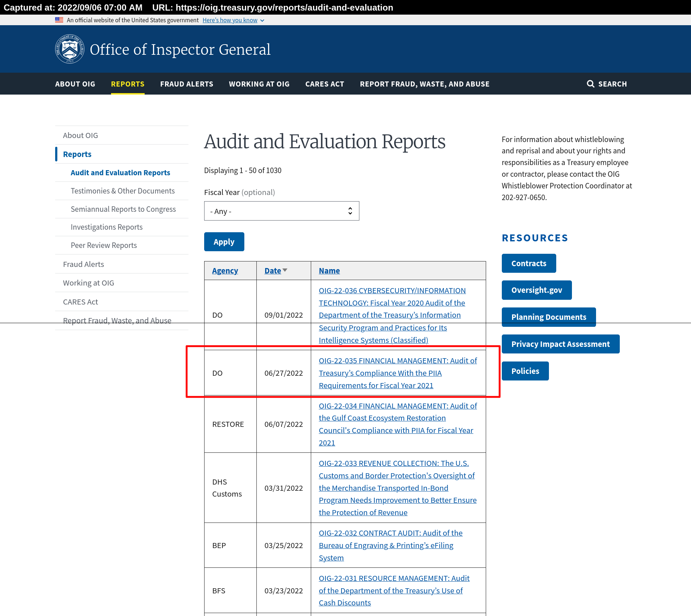Screen dimensions: 691x616
Task: Open the OIG-22-035 Financial Management report
Action: [398, 373]
